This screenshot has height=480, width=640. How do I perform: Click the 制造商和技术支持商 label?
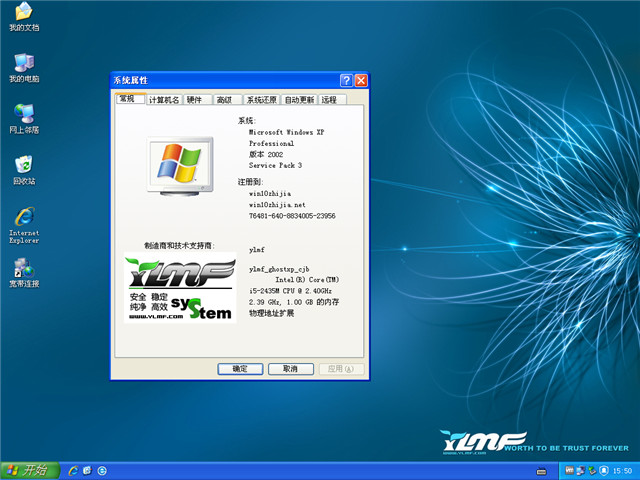click(x=179, y=245)
